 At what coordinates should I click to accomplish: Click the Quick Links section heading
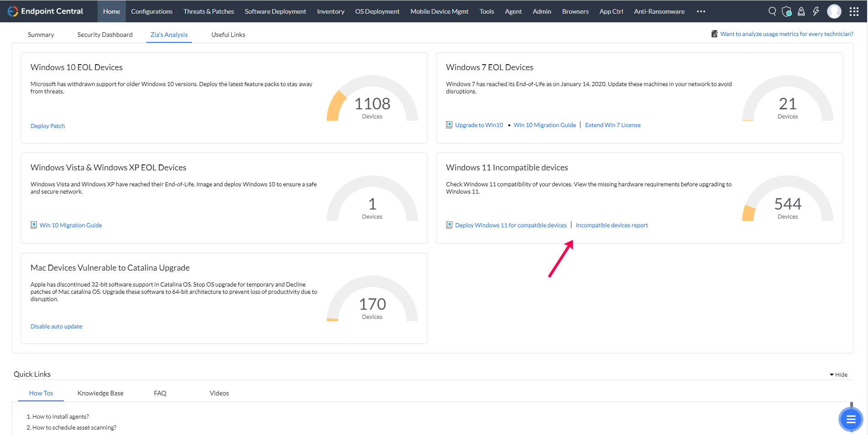click(x=32, y=374)
